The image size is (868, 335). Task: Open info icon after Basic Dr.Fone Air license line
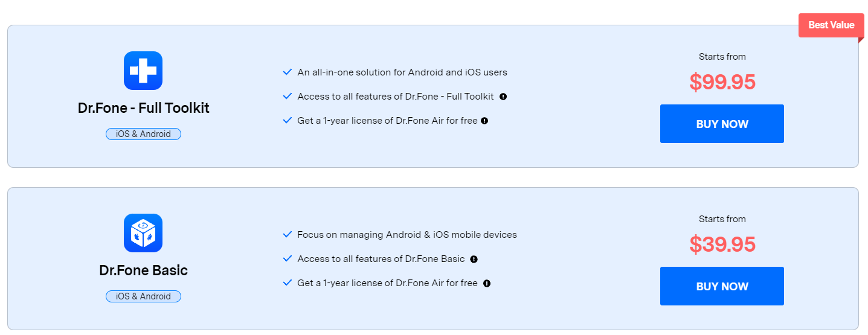[x=487, y=283]
